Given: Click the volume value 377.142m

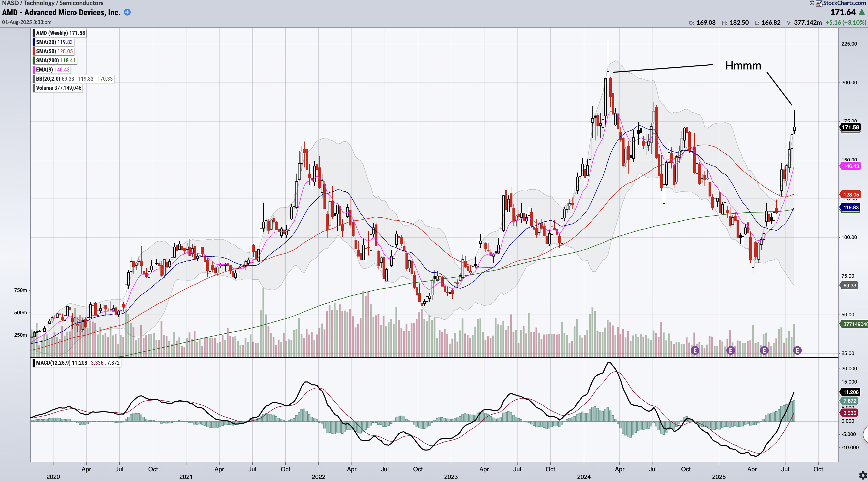Looking at the screenshot, I should click(x=808, y=23).
